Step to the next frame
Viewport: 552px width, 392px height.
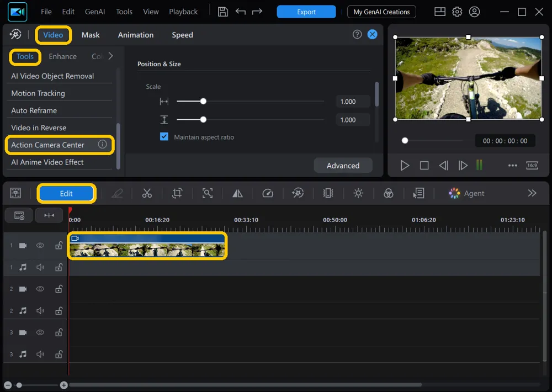point(463,165)
